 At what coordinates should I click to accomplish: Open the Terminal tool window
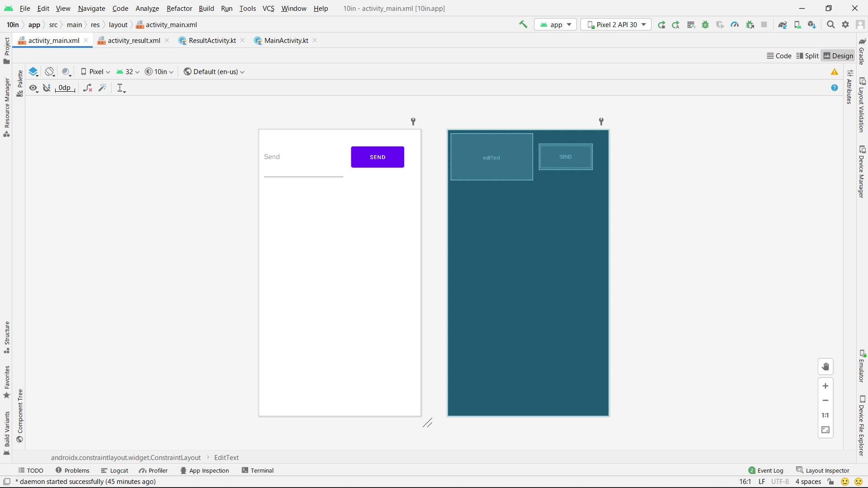coord(258,470)
